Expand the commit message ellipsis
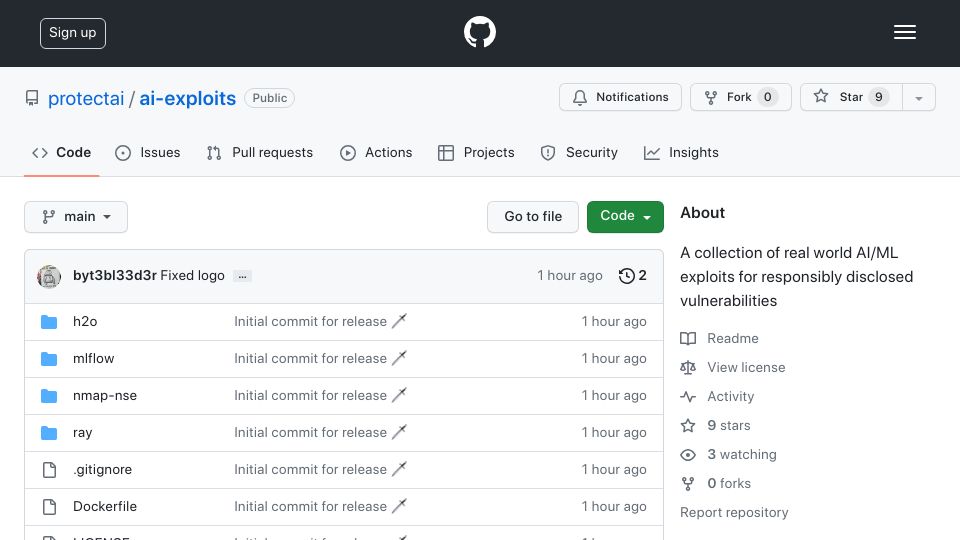 242,277
